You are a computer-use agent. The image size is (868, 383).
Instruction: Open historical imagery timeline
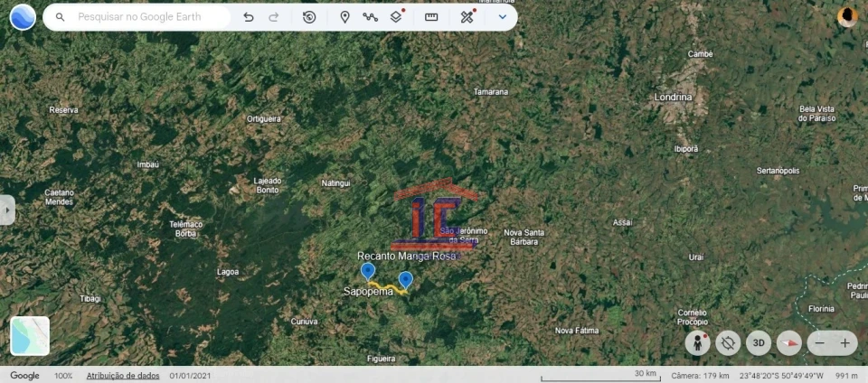tap(309, 17)
